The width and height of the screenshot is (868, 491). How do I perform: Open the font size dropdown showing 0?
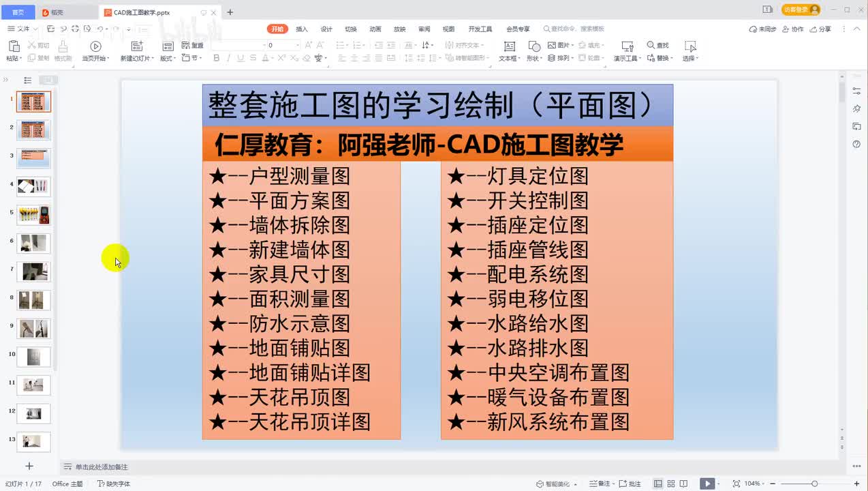[297, 45]
